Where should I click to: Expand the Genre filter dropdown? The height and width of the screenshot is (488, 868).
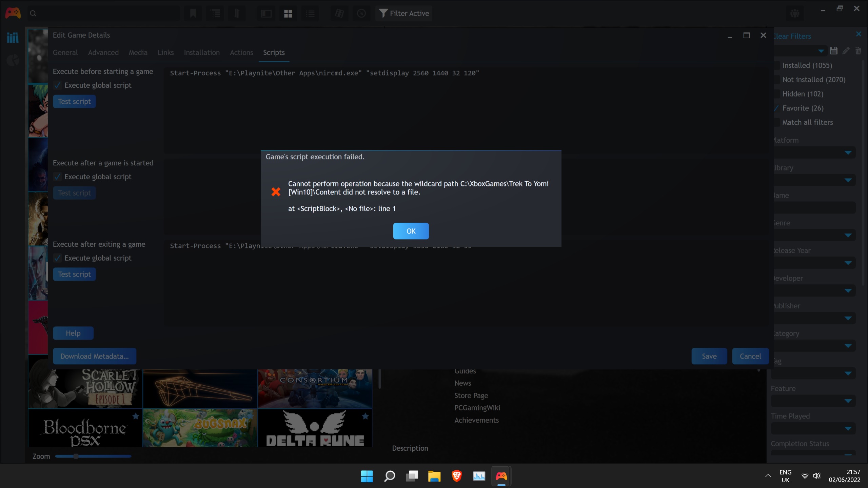(x=848, y=235)
